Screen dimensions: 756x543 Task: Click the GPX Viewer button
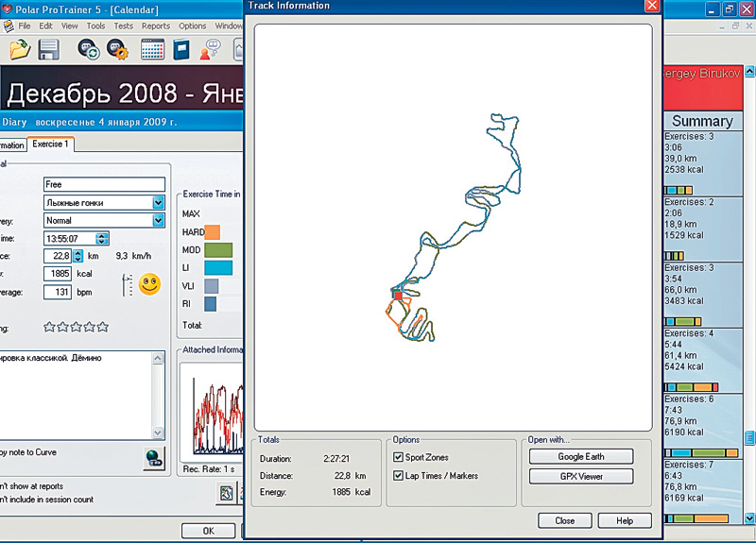[x=581, y=477]
